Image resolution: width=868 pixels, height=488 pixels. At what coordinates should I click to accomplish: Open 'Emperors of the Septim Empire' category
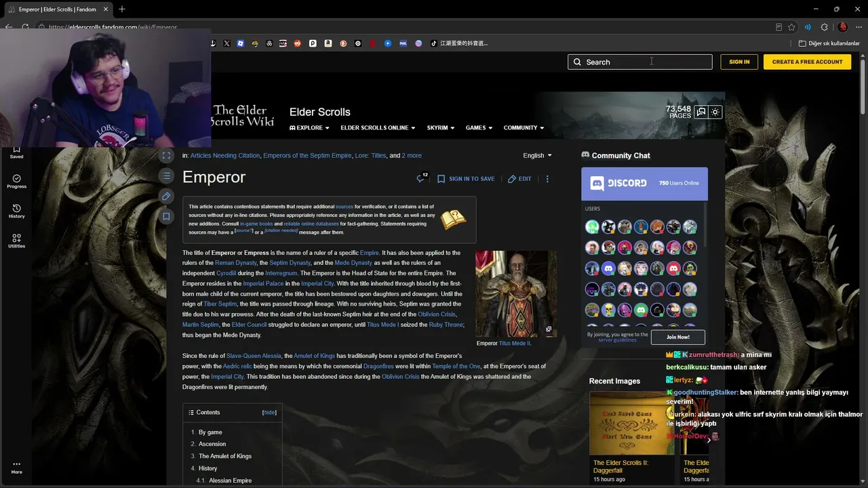(x=307, y=155)
